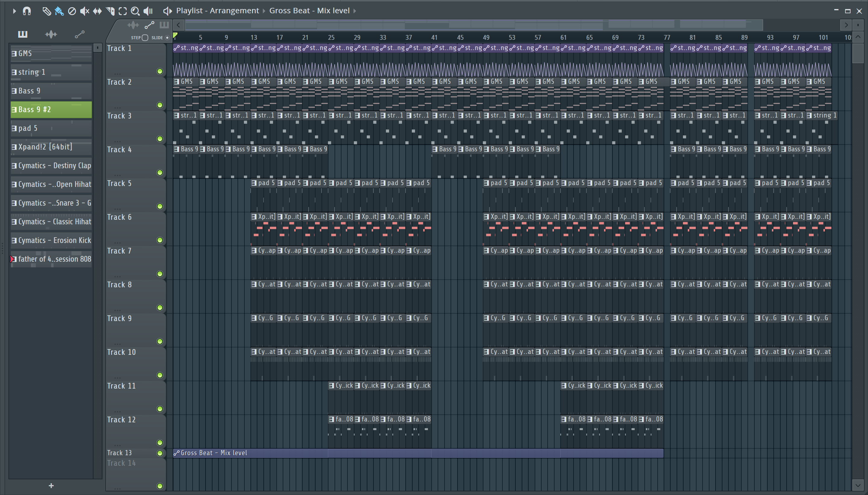Viewport: 868px width, 495px height.
Task: Select the string 1 pattern in picker
Action: point(51,72)
